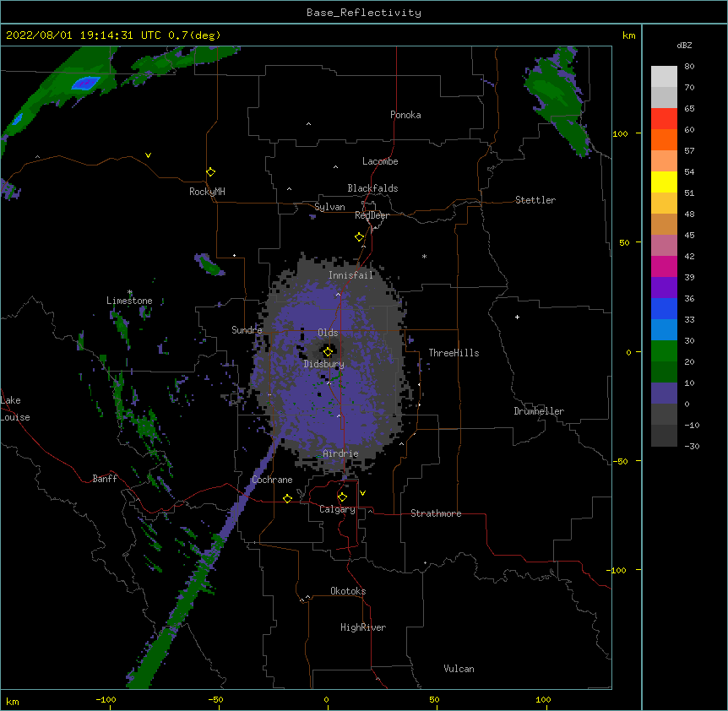Click the dBZ legend heading
This screenshot has height=711, width=728.
pos(684,46)
